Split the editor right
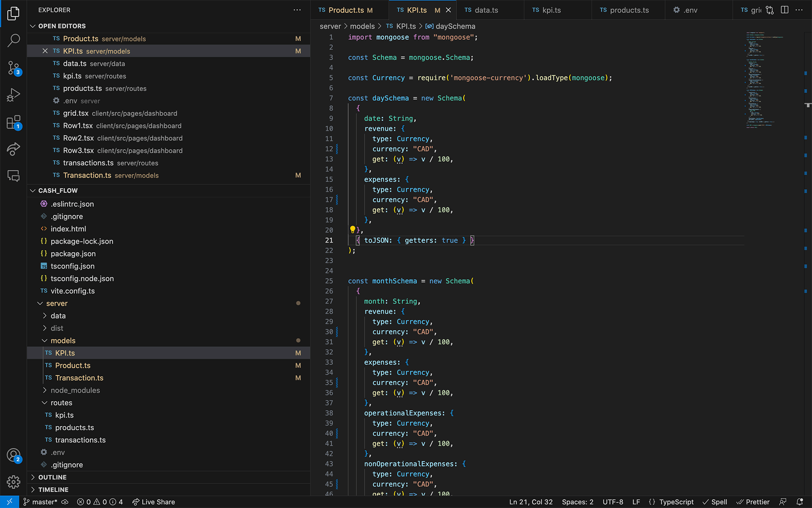Image resolution: width=812 pixels, height=508 pixels. [784, 10]
